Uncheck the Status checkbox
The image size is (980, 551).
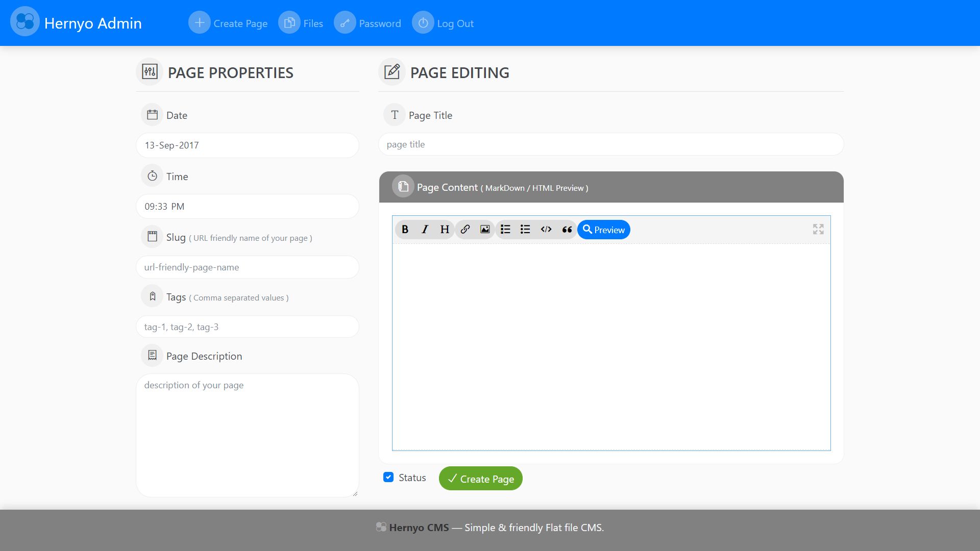coord(388,477)
